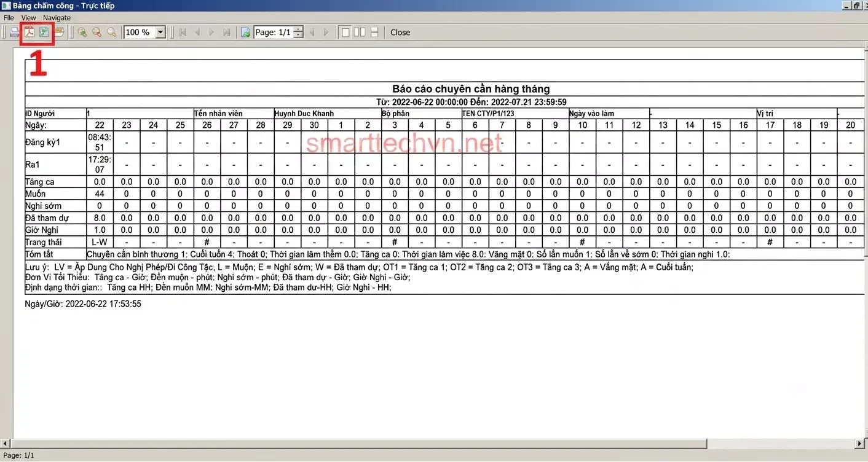Go to the first page

183,33
